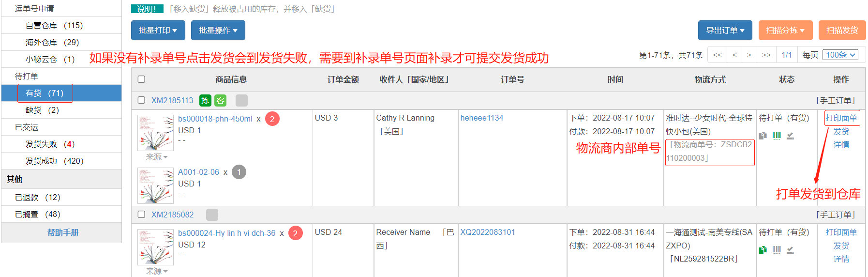Open the 批量操作 dropdown
This screenshot has width=868, height=277.
pyautogui.click(x=218, y=30)
